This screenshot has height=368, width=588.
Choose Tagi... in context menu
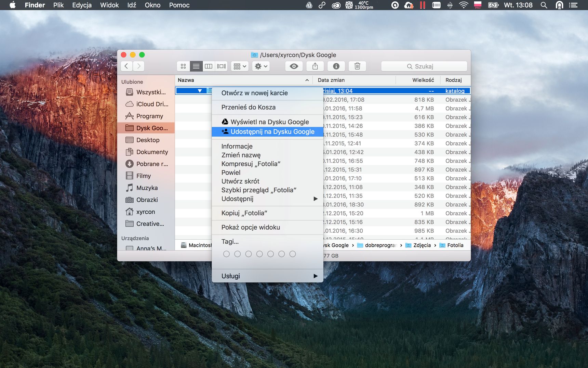(x=267, y=242)
